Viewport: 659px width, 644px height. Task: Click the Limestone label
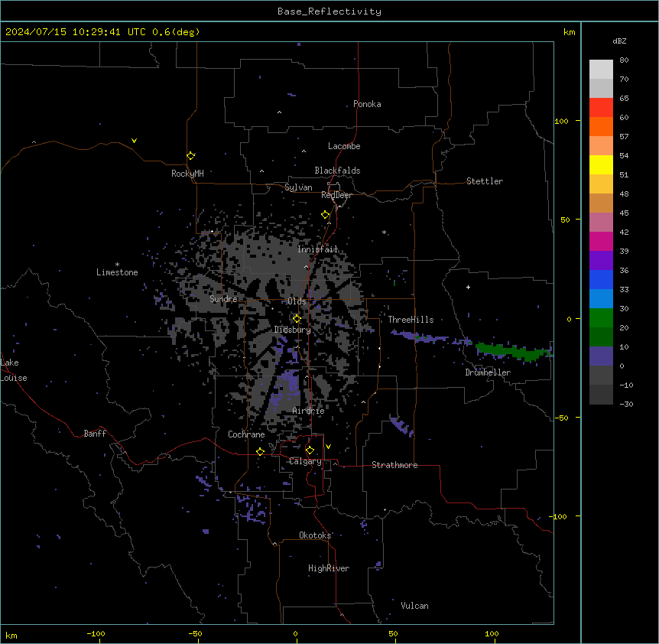pyautogui.click(x=117, y=272)
